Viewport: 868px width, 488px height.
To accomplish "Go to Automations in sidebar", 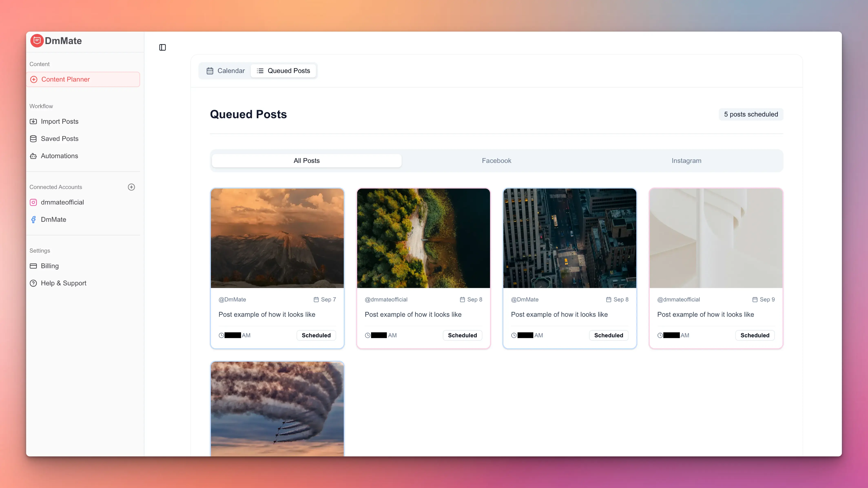I will click(59, 156).
